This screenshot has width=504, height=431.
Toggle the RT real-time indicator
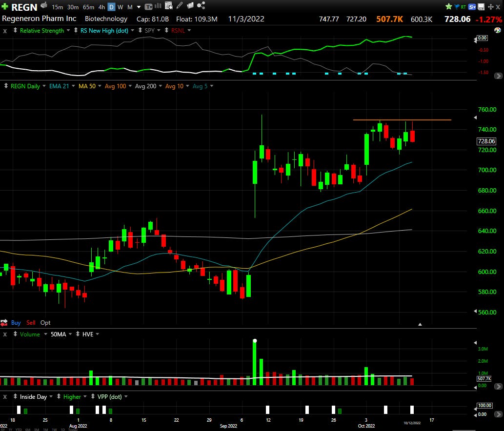(463, 7)
